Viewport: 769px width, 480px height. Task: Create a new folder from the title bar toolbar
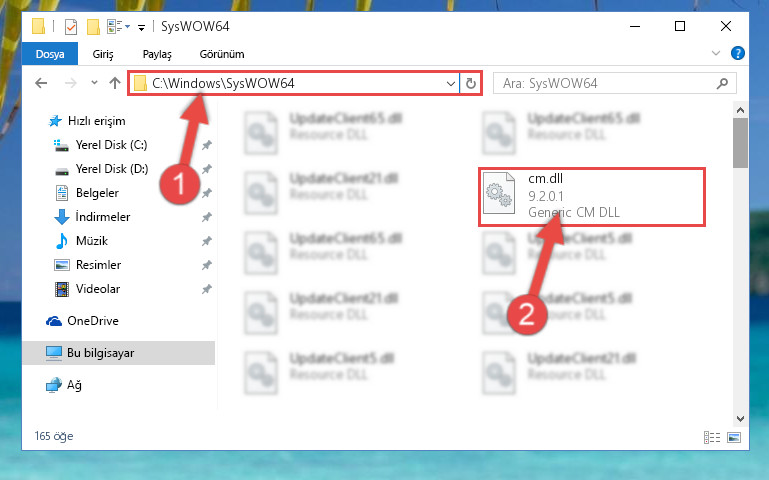click(93, 26)
